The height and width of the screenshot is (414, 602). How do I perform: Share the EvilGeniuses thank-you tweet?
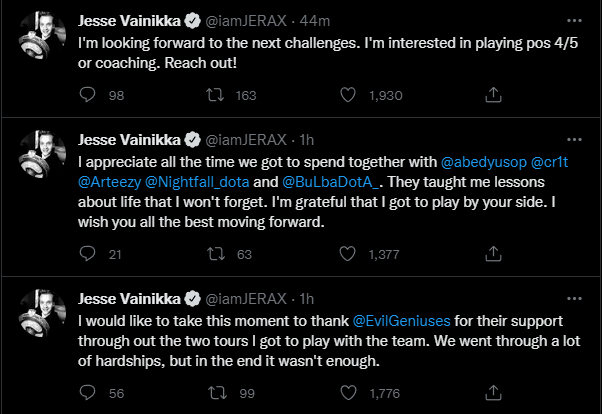pos(492,394)
